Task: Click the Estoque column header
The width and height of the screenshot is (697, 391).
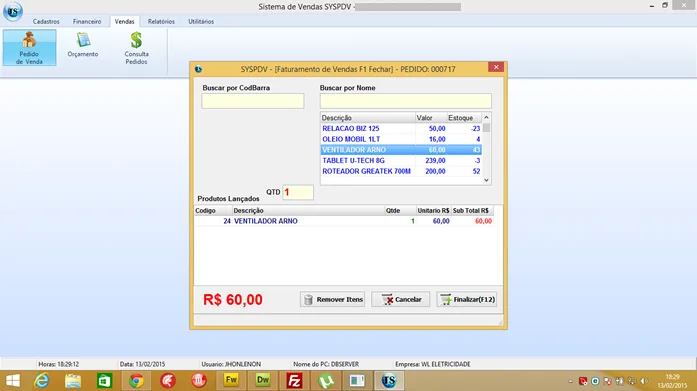Action: pos(464,118)
